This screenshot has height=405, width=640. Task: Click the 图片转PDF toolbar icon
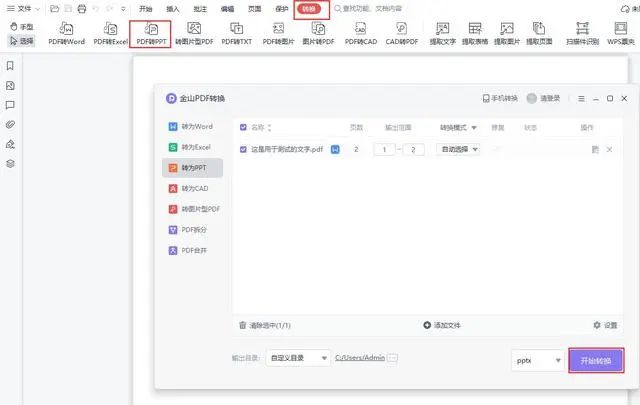(318, 33)
